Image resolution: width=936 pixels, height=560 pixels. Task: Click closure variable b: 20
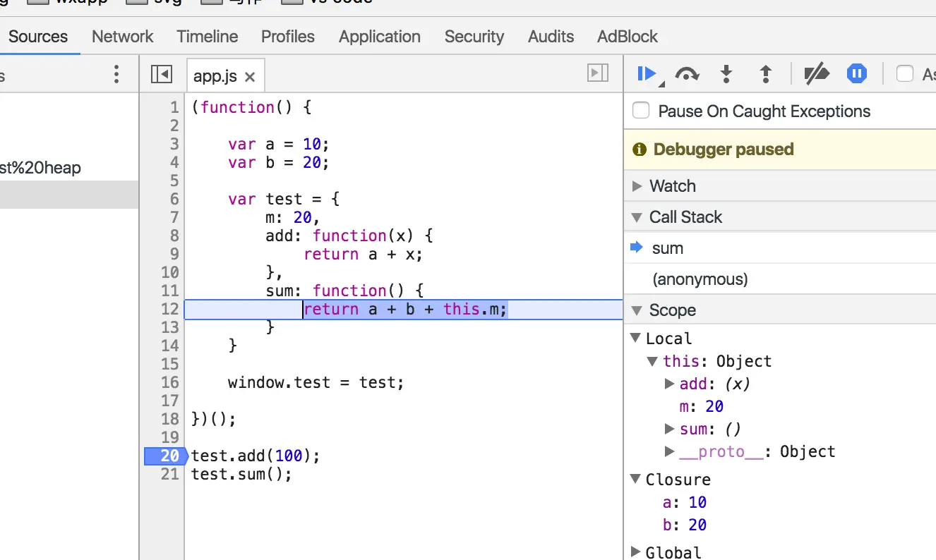[x=685, y=525]
